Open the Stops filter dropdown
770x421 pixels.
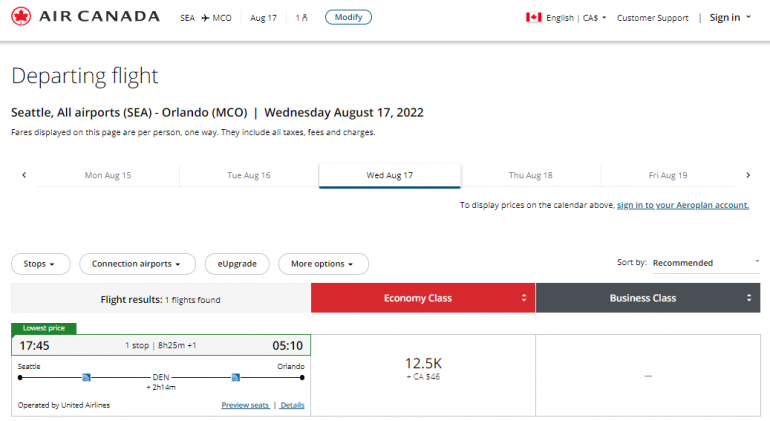tap(40, 264)
